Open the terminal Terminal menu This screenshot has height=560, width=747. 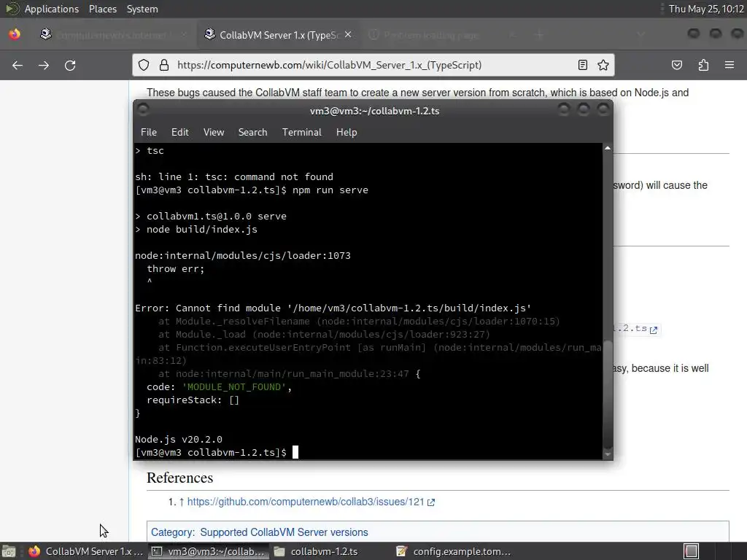click(301, 133)
